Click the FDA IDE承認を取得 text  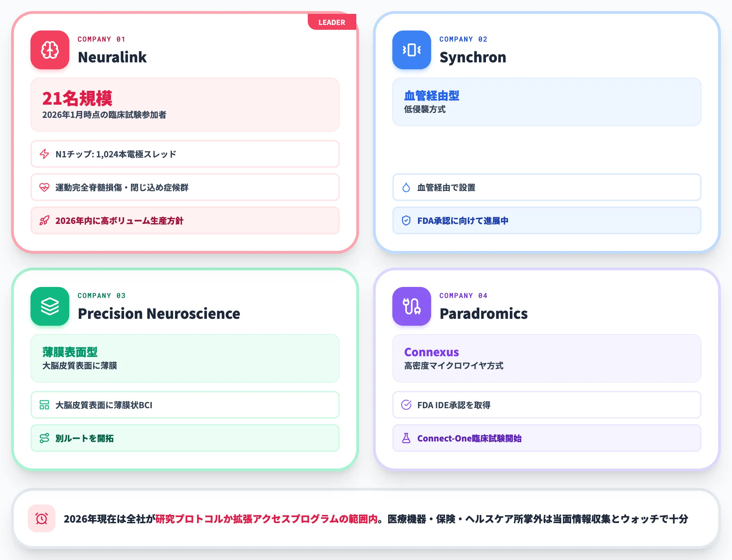pos(454,405)
